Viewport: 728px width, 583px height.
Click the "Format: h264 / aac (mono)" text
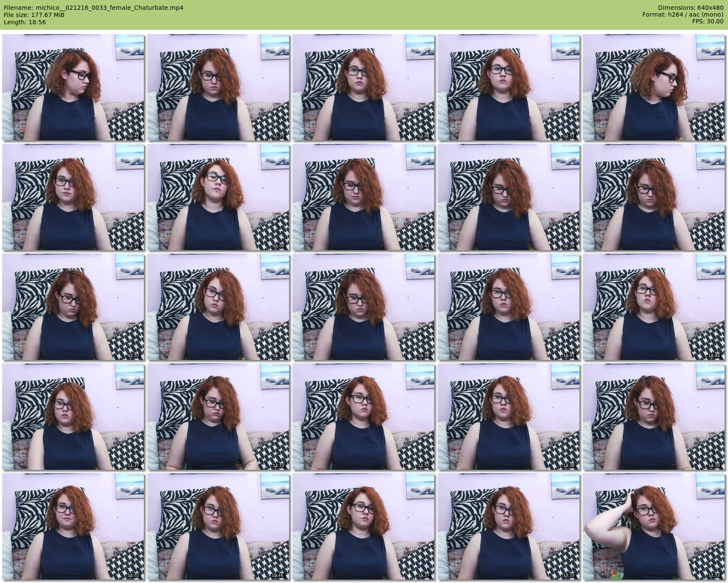(683, 15)
